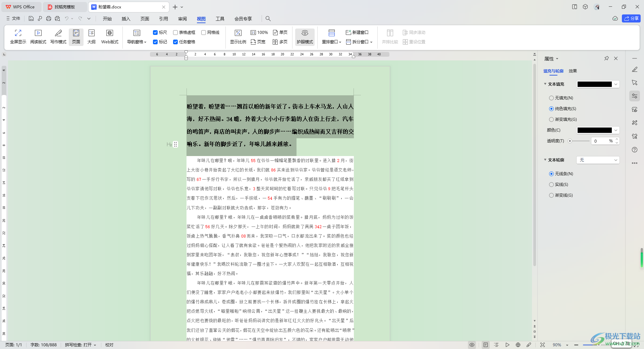
Task: Expand the Color (颜色) dropdown arrow
Action: pyautogui.click(x=616, y=130)
